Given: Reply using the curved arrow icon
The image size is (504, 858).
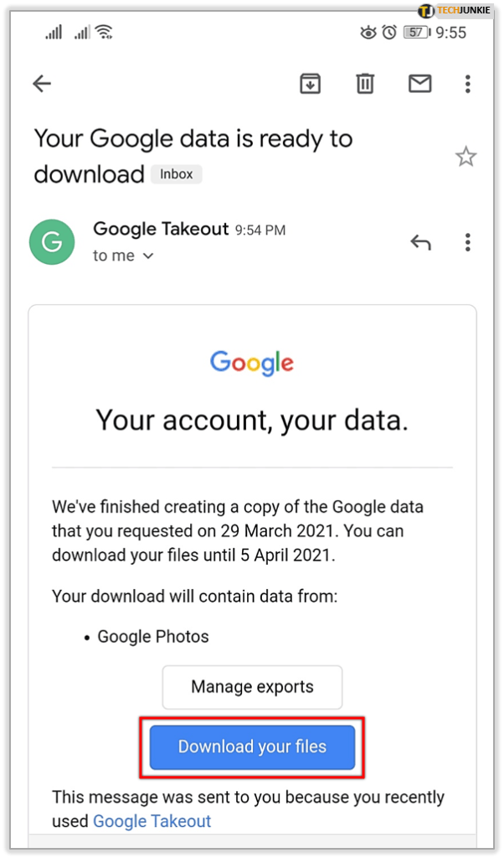Looking at the screenshot, I should click(x=420, y=242).
